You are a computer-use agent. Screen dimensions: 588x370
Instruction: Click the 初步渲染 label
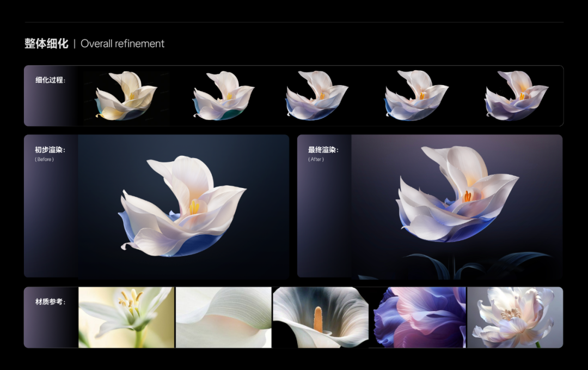pos(50,150)
